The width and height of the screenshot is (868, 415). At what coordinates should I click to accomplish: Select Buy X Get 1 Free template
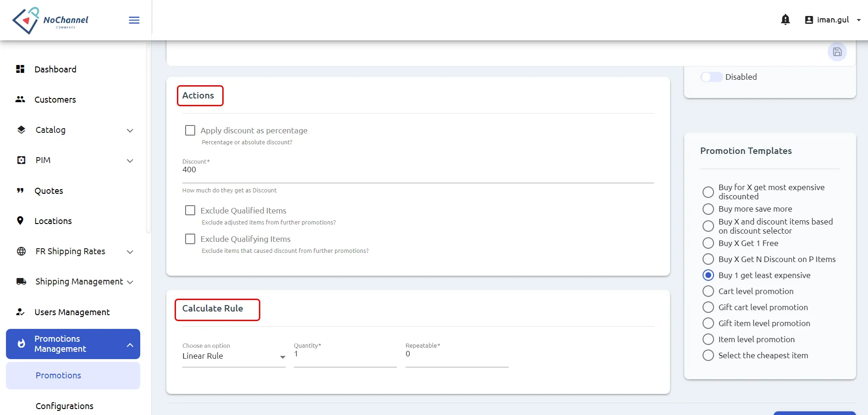pyautogui.click(x=709, y=243)
